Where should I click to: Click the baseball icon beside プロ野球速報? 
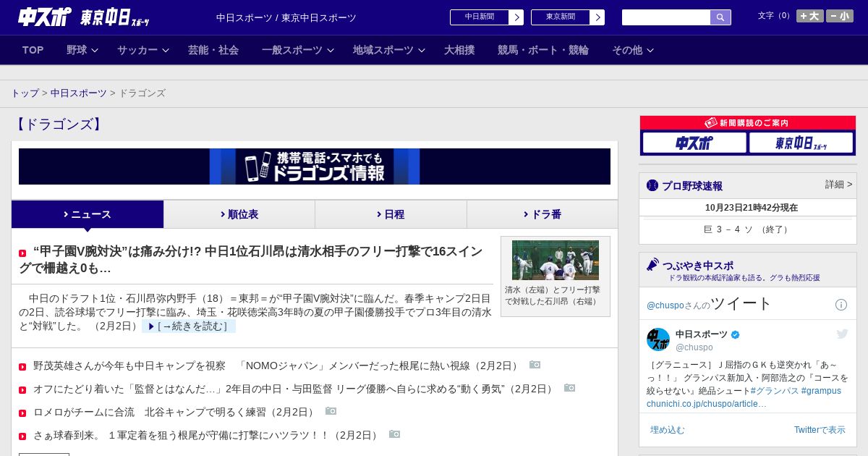652,185
